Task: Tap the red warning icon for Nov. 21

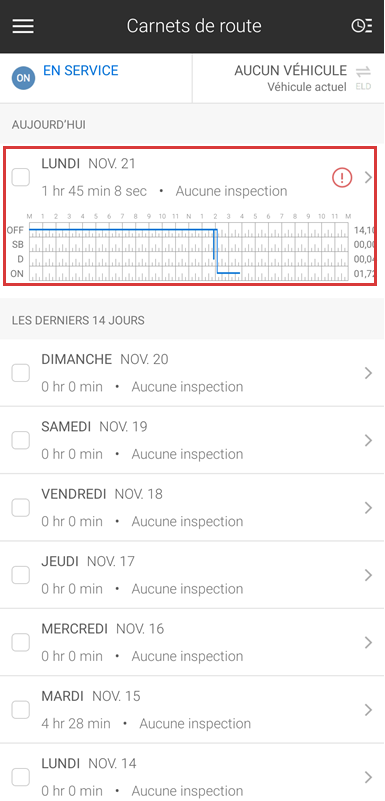Action: pyautogui.click(x=342, y=178)
